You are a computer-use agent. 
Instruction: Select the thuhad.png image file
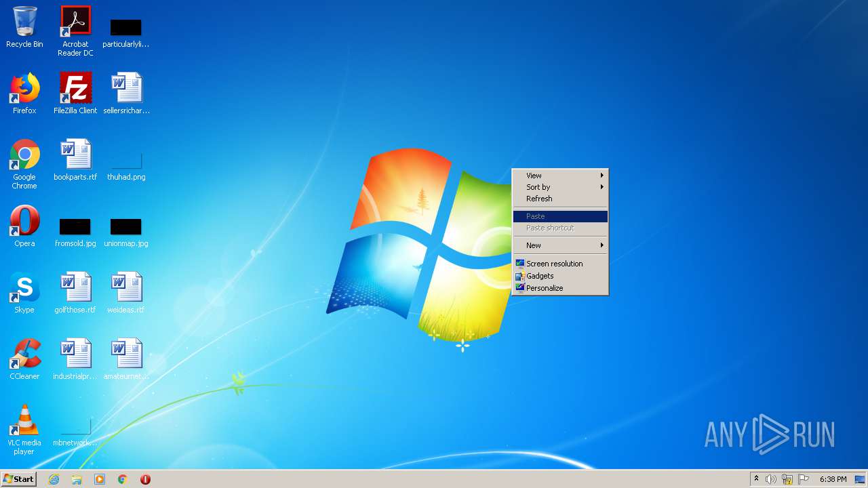pyautogui.click(x=126, y=167)
